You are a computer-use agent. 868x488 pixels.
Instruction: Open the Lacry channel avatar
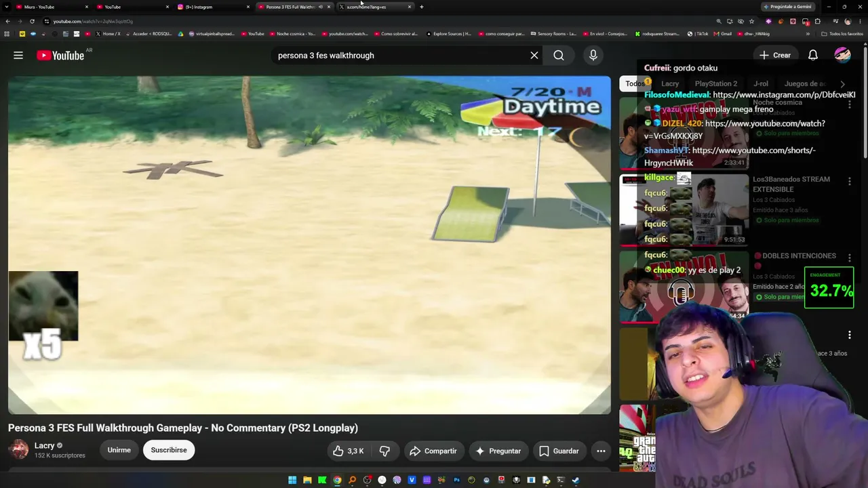[18, 449]
